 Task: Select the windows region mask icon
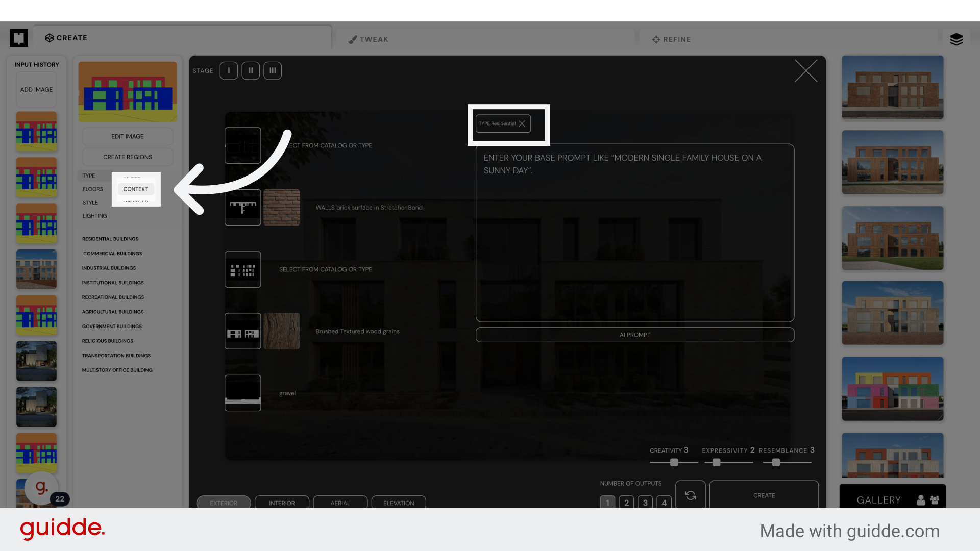point(243,269)
